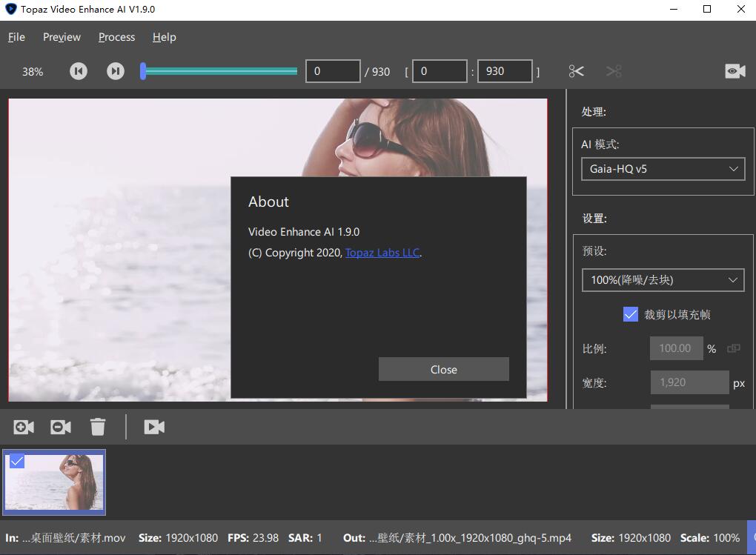This screenshot has height=555, width=756.
Task: Click the / 930 total frames text
Action: click(x=377, y=72)
